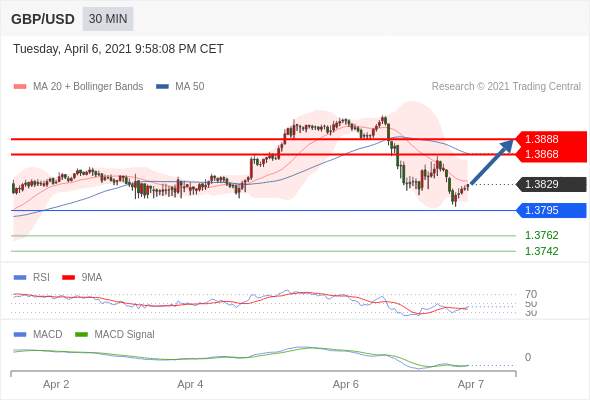Viewport: 590px width, 400px height.
Task: Click the RSI 70 level label
Action: pos(531,294)
